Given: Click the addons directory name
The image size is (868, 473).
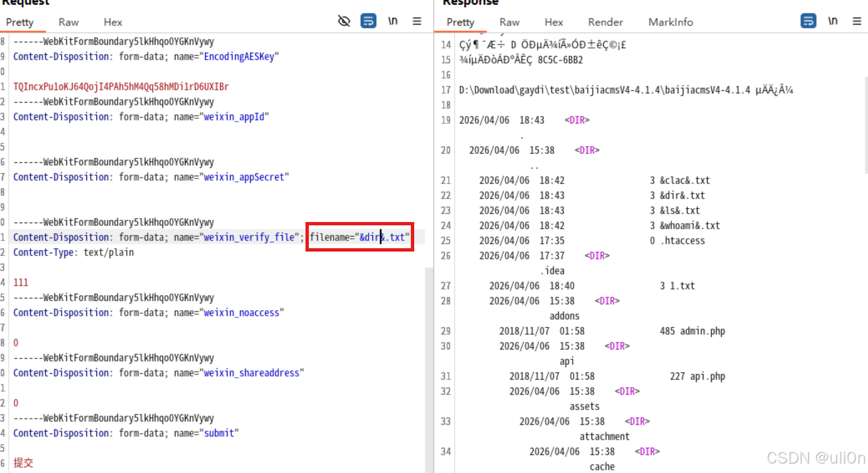Looking at the screenshot, I should [x=565, y=316].
